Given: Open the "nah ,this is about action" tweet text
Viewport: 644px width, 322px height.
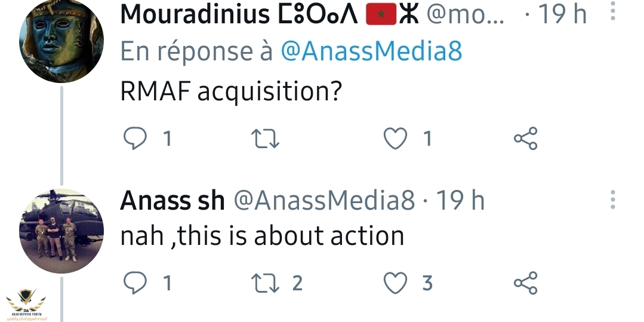Looking at the screenshot, I should click(x=262, y=237).
